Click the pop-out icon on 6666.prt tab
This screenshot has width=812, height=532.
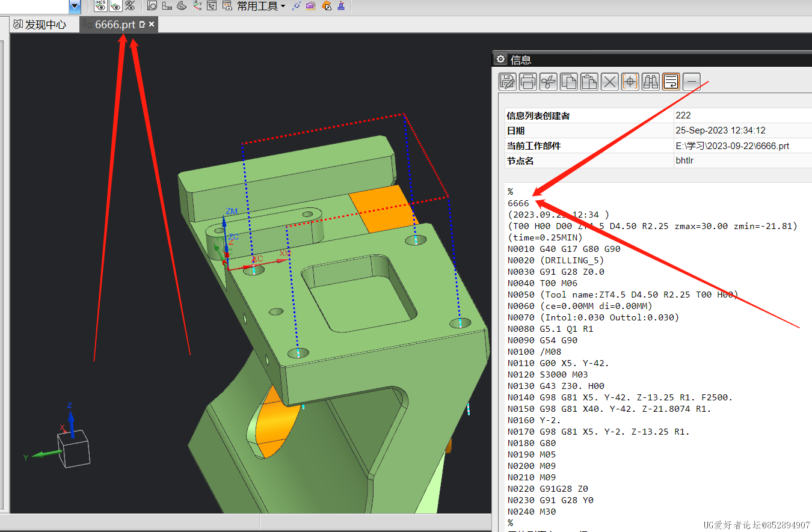(x=143, y=25)
